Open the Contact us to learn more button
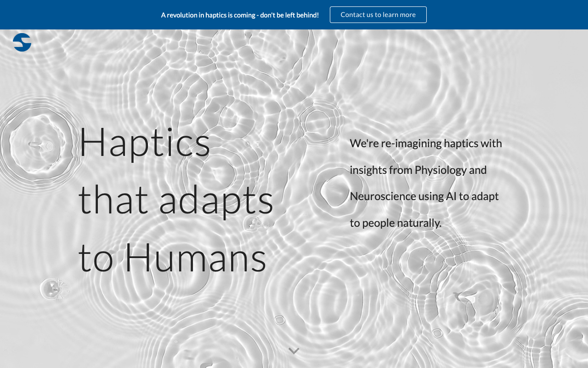Image resolution: width=588 pixels, height=368 pixels. coord(378,15)
